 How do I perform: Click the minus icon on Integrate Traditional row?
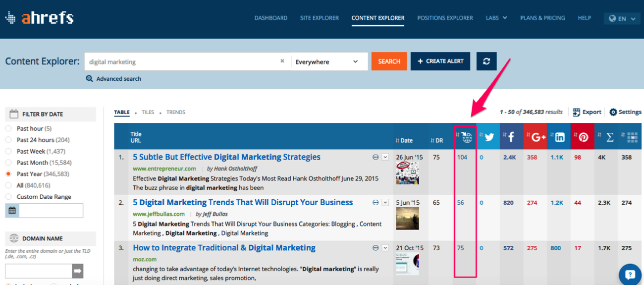point(376,248)
